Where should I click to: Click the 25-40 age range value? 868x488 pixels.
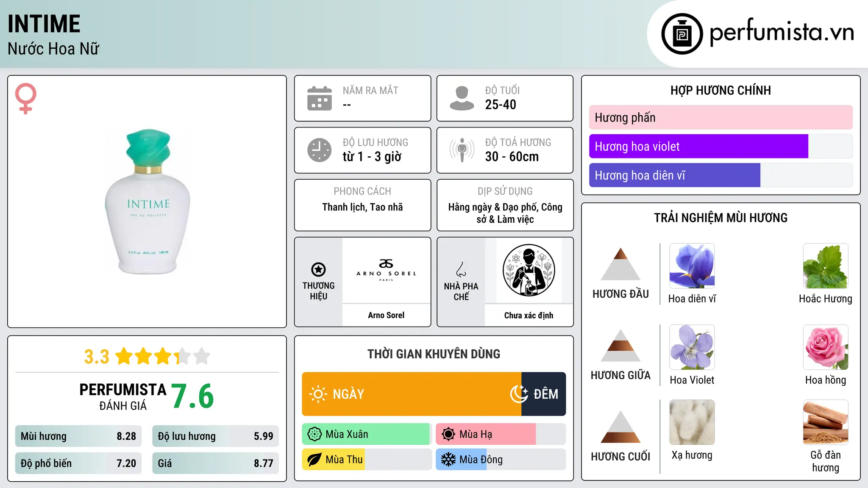[501, 105]
